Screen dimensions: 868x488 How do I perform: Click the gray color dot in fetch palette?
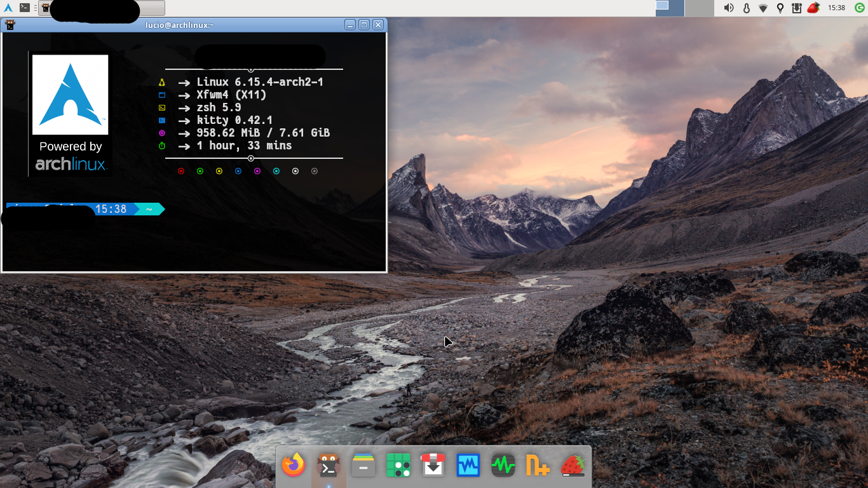point(315,171)
